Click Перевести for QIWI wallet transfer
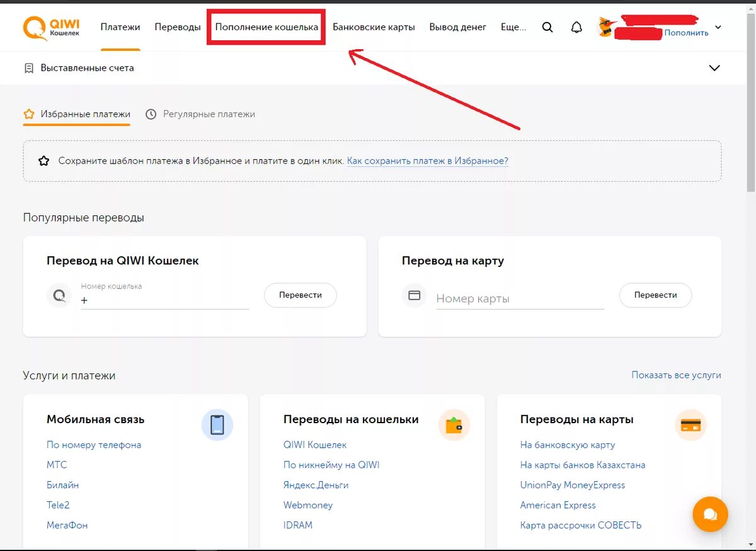The image size is (756, 551). coord(301,295)
